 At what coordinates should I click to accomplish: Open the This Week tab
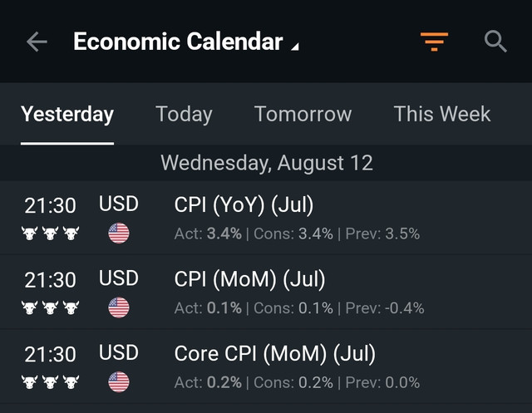[441, 114]
